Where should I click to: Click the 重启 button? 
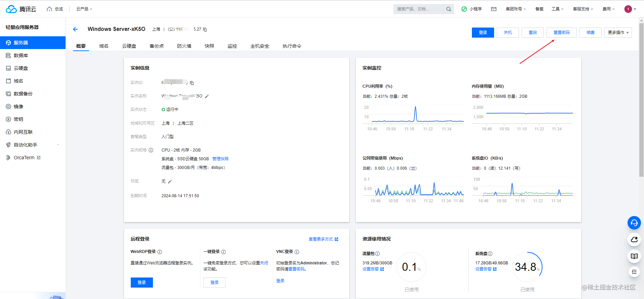(x=533, y=33)
